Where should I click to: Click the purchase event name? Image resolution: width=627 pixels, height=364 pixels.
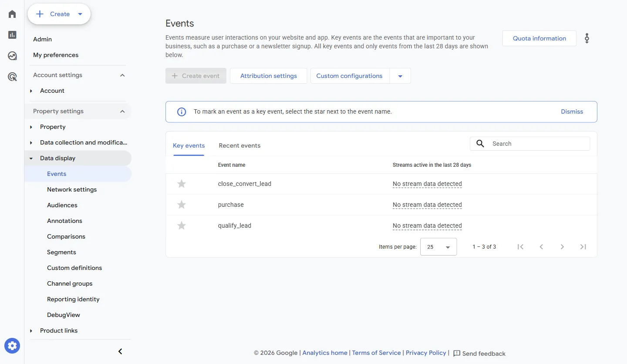[231, 205]
